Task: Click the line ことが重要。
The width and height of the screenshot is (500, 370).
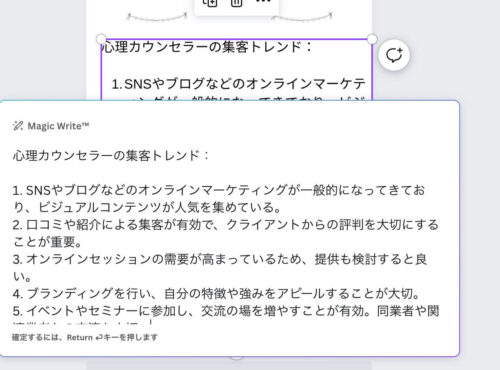Action: 47,242
